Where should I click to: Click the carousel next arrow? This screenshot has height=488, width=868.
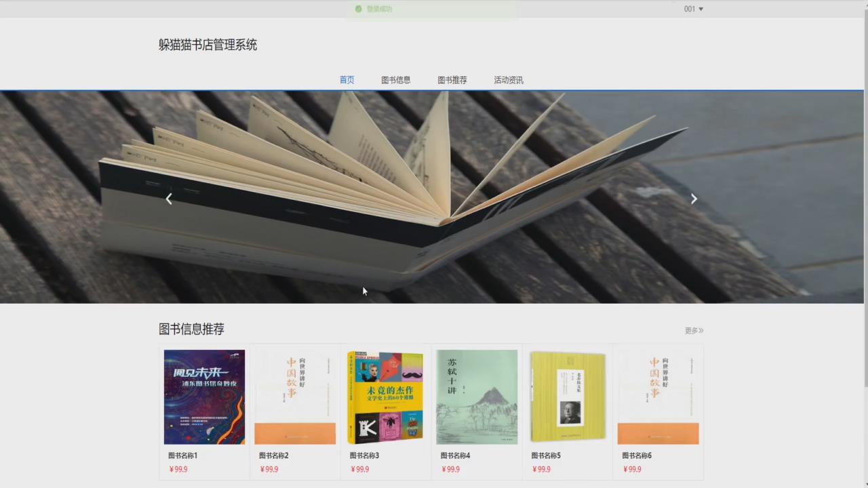coord(693,198)
